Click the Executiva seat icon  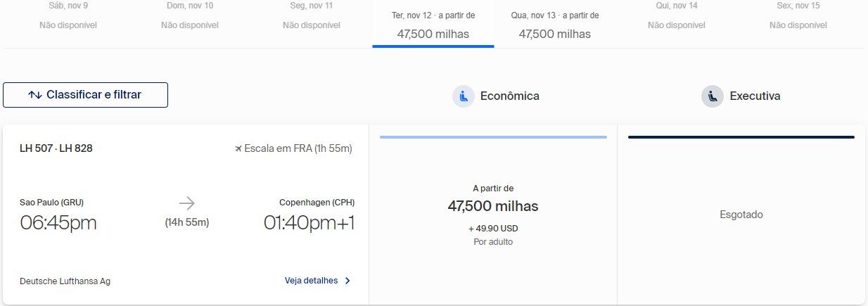coord(713,96)
